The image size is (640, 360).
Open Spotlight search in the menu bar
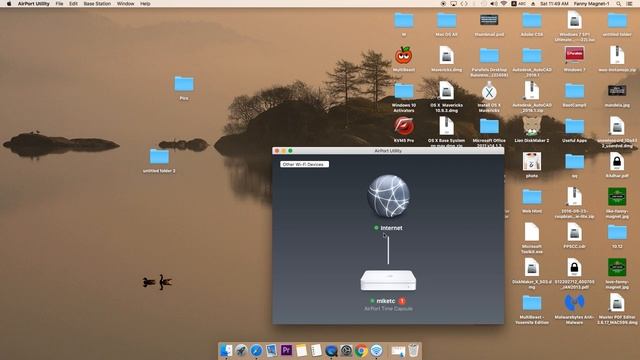click(x=619, y=4)
